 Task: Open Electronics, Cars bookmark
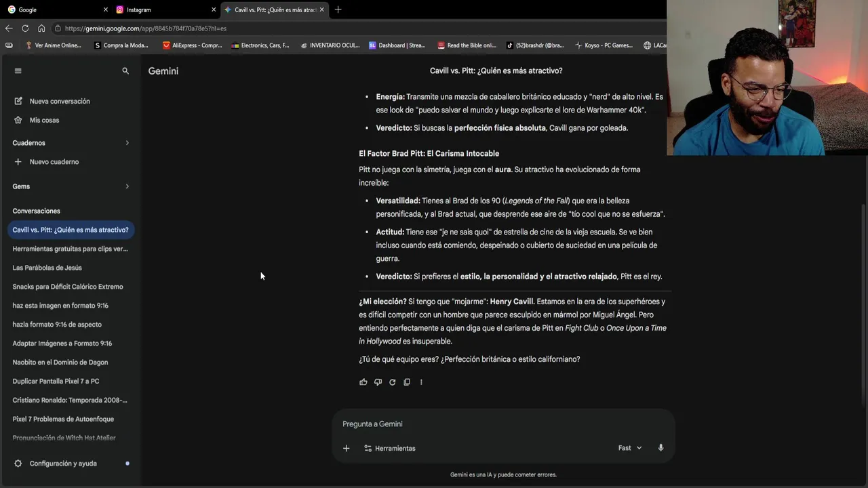coord(260,45)
